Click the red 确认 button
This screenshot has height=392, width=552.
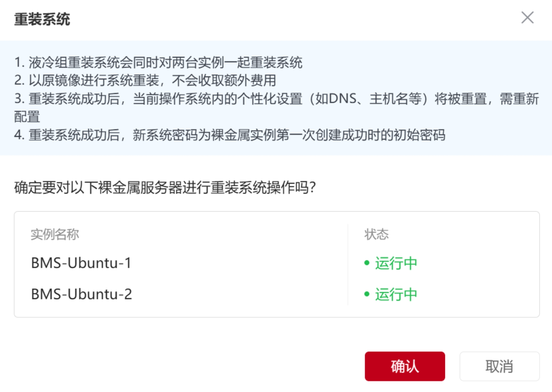tap(404, 366)
